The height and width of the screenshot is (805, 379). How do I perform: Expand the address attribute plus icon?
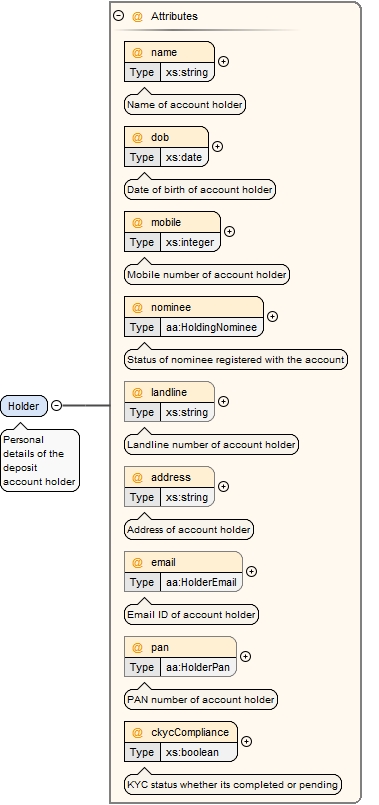point(223,487)
